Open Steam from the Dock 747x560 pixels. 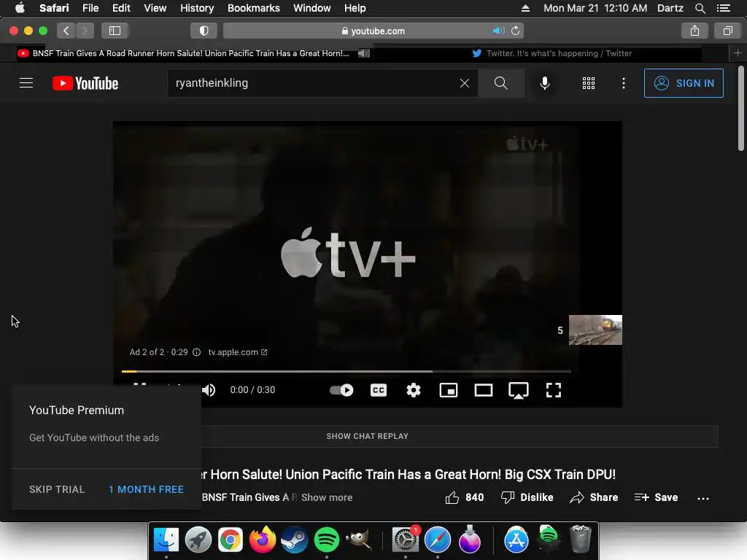[295, 540]
